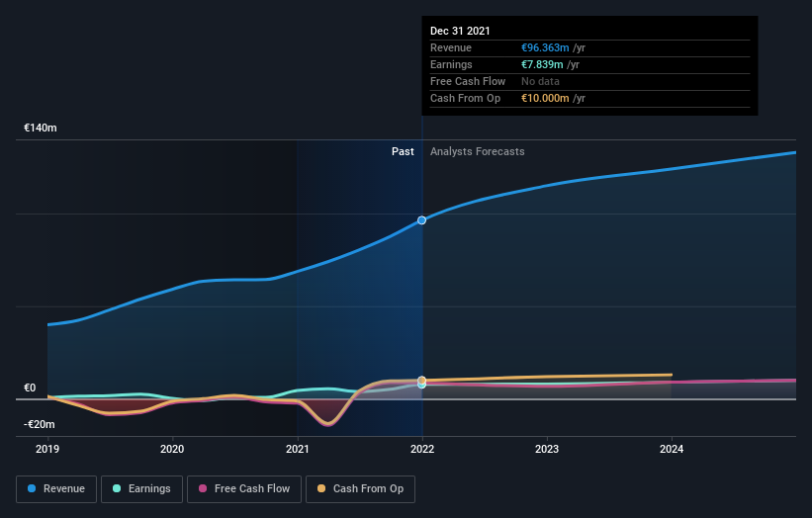Click the Analysts Forecasts label

pyautogui.click(x=478, y=151)
